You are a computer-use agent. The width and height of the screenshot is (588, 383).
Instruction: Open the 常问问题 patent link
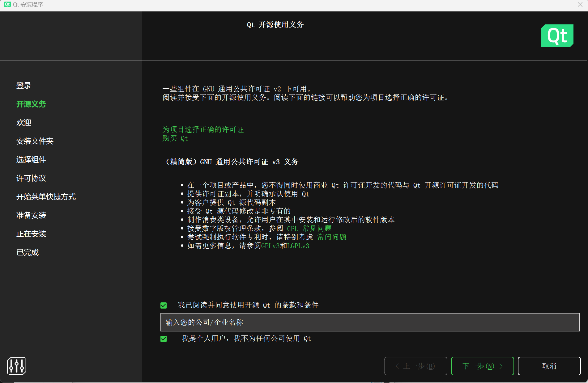click(x=332, y=237)
